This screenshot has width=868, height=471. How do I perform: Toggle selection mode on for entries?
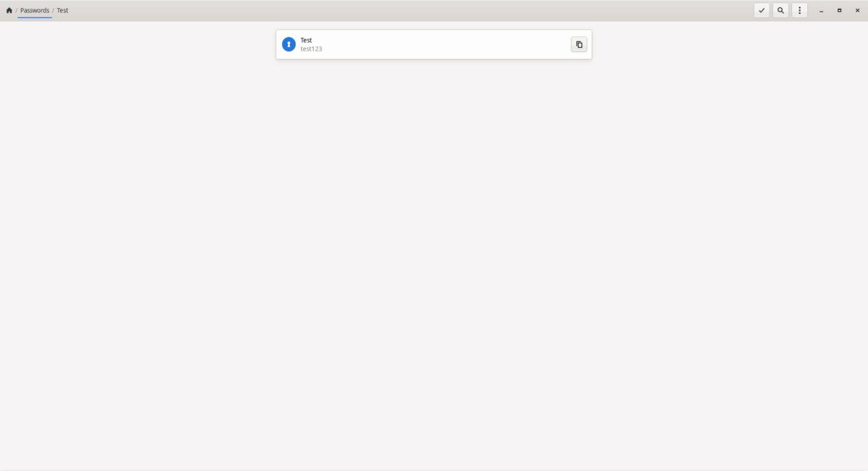pos(762,10)
